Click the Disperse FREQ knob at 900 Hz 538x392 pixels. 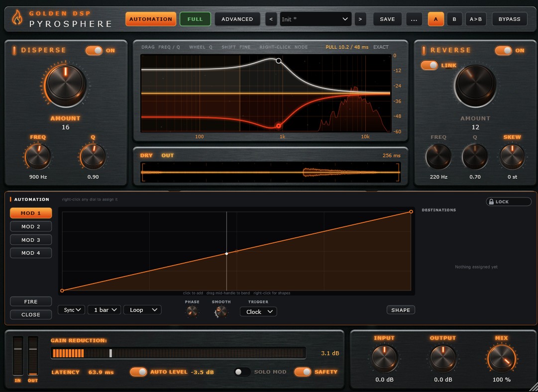[x=38, y=157]
